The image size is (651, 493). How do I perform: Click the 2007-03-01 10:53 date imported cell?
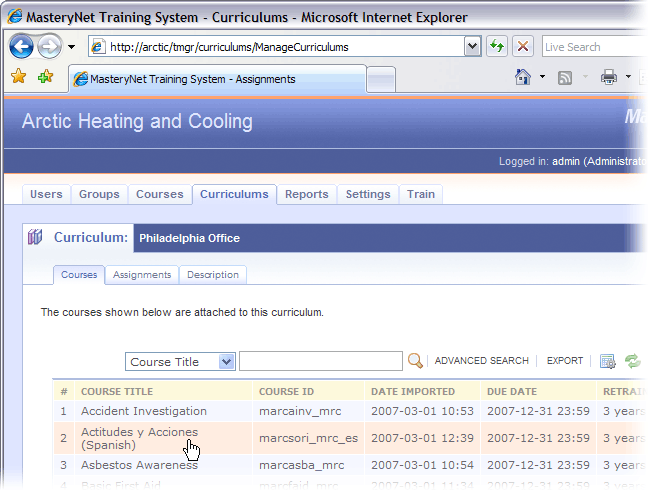point(422,411)
